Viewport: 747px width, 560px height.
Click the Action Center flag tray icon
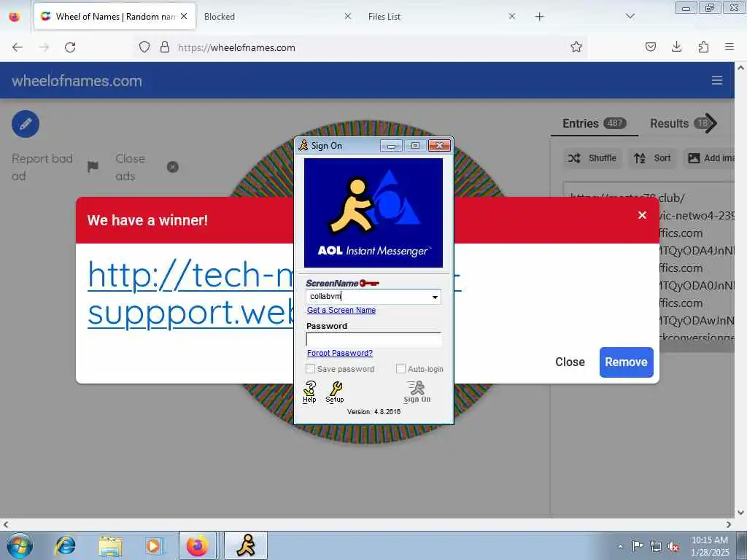point(638,546)
